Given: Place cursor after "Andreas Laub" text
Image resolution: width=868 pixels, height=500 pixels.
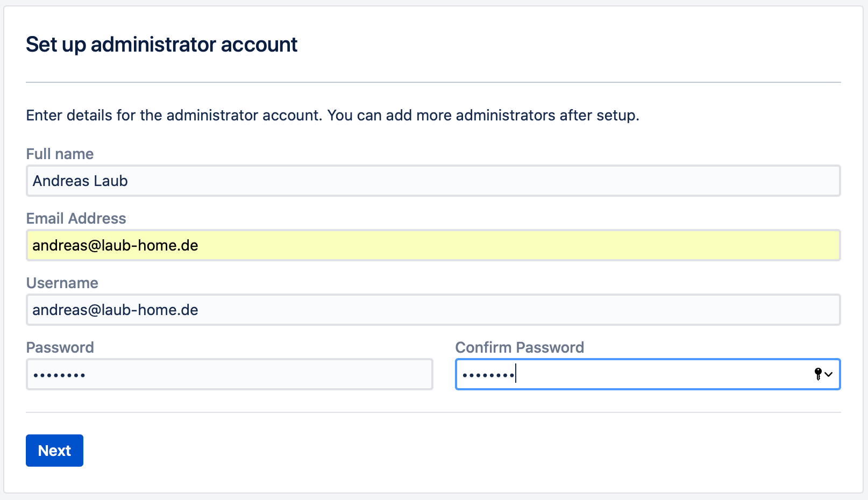Looking at the screenshot, I should (x=129, y=181).
